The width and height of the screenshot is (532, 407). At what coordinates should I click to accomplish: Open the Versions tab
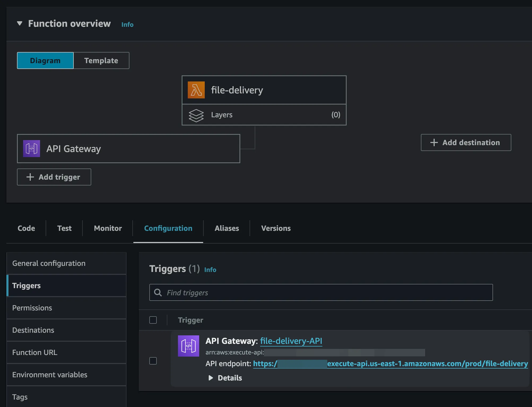276,228
